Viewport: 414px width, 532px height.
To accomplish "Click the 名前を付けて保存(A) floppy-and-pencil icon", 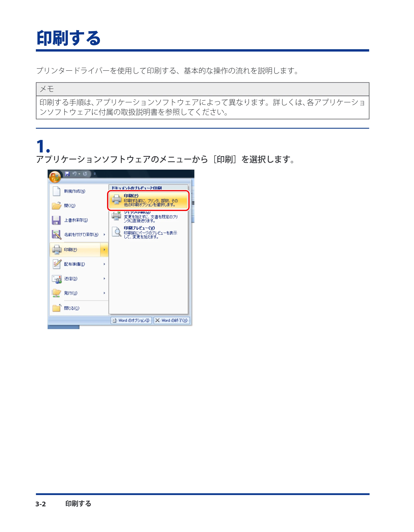I will (x=56, y=235).
